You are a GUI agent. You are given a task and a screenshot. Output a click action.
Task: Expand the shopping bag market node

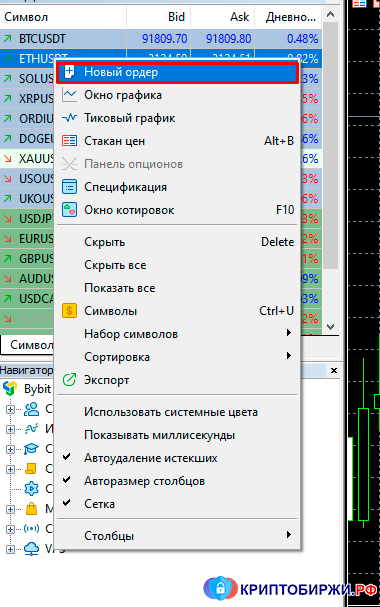pos(10,509)
